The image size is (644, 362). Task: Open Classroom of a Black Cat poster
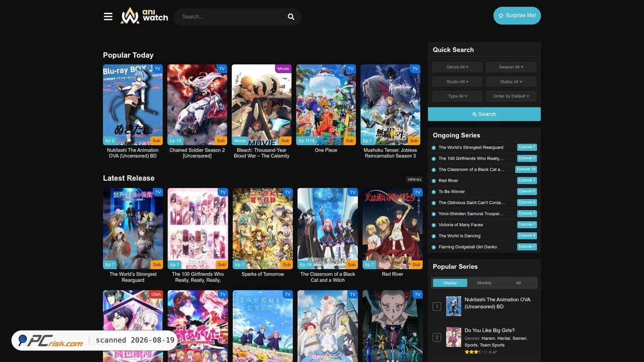(328, 229)
